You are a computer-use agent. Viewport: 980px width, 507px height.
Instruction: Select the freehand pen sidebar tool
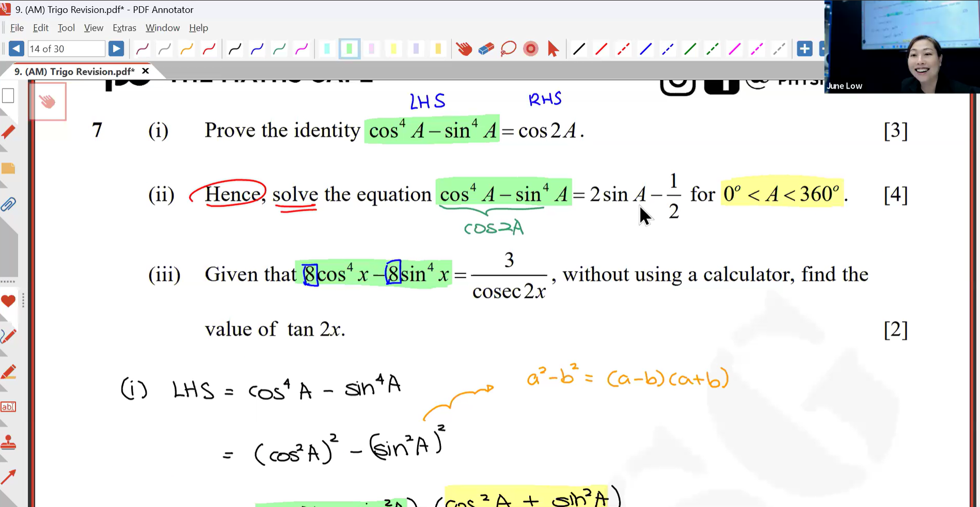pyautogui.click(x=8, y=336)
